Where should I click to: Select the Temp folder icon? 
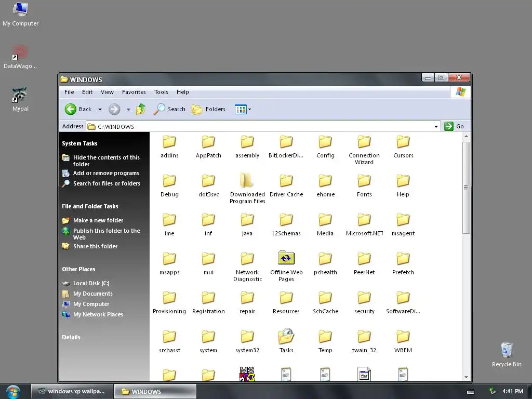[325, 337]
